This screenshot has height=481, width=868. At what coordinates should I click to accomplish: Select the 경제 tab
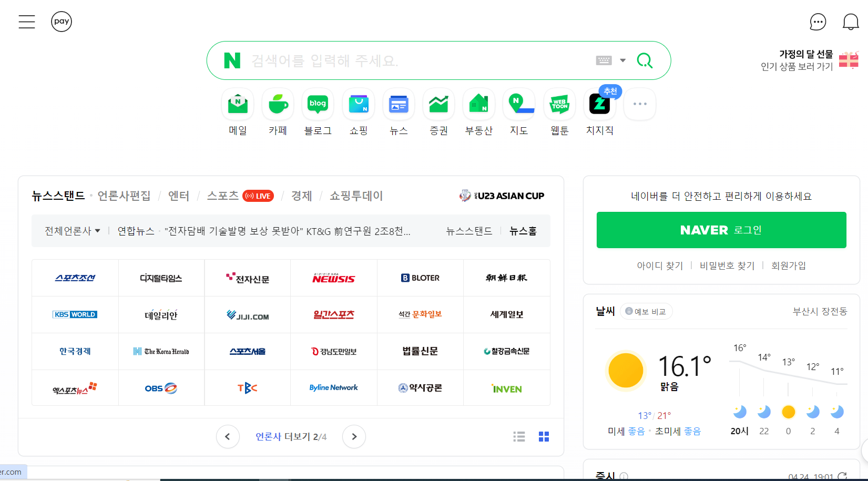302,196
